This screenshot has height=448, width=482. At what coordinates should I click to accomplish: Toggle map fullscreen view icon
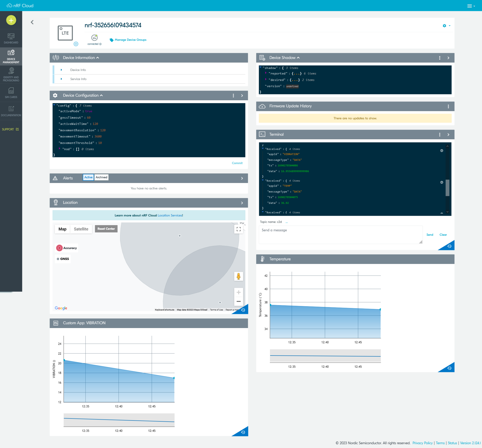(239, 229)
